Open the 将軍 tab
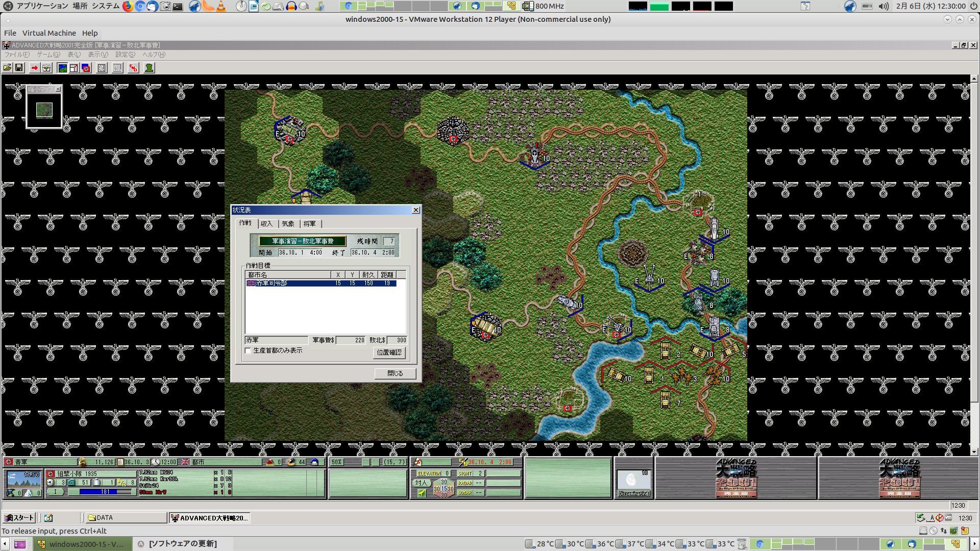 [x=309, y=223]
